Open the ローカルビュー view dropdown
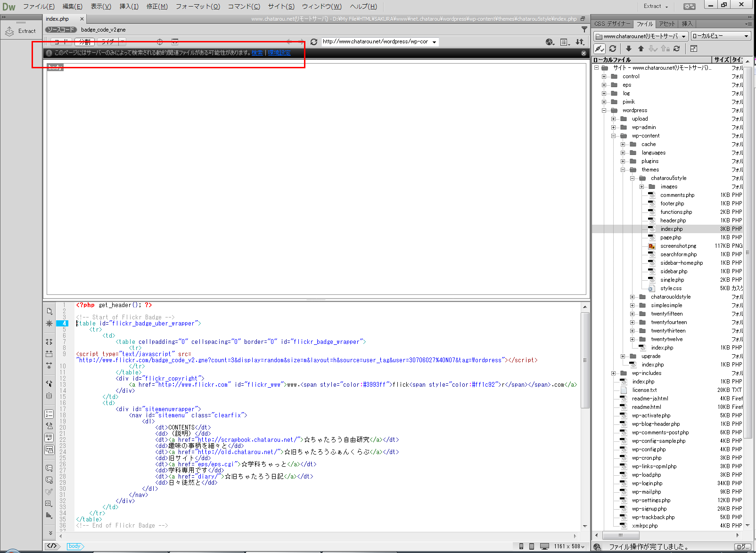756x553 pixels. click(x=721, y=36)
